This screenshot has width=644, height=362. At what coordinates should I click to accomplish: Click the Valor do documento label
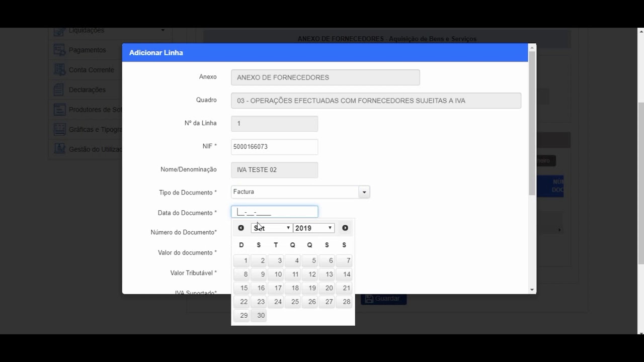click(x=187, y=252)
